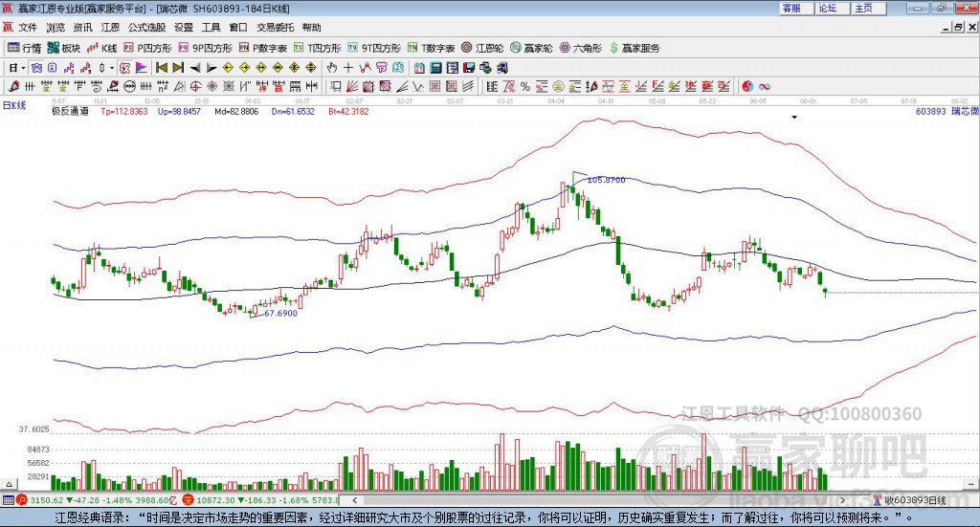The width and height of the screenshot is (980, 527).
Task: Select the n² spacing lines tool
Action: coord(163,86)
